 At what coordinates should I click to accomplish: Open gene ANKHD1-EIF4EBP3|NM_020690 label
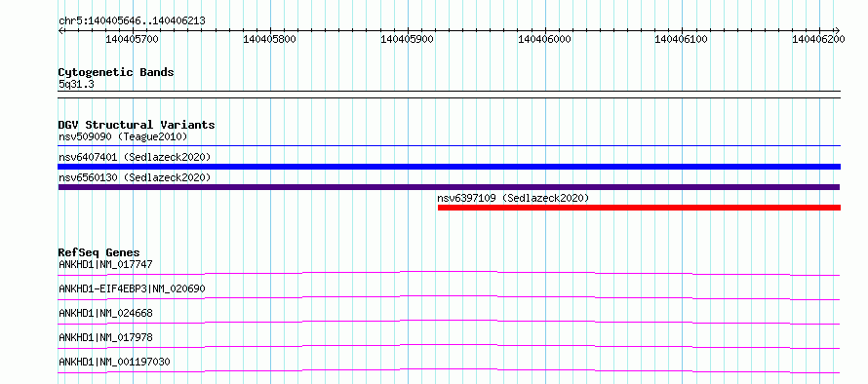pos(133,288)
